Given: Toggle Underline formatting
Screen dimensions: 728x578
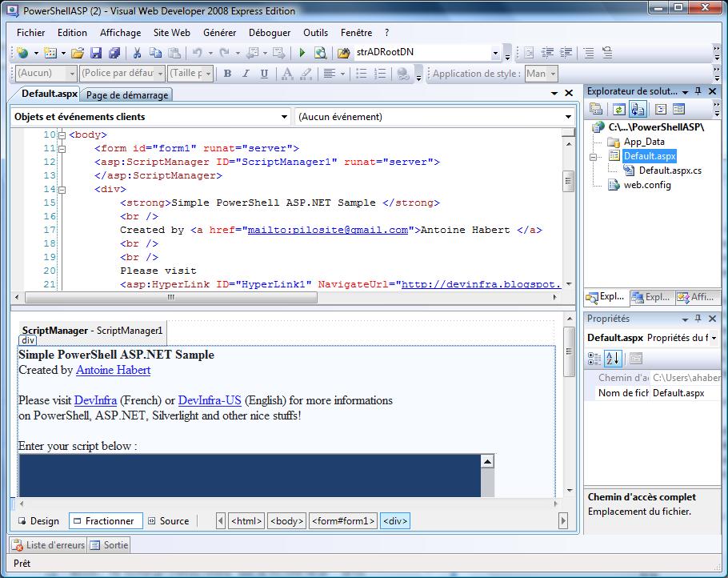Looking at the screenshot, I should click(264, 74).
